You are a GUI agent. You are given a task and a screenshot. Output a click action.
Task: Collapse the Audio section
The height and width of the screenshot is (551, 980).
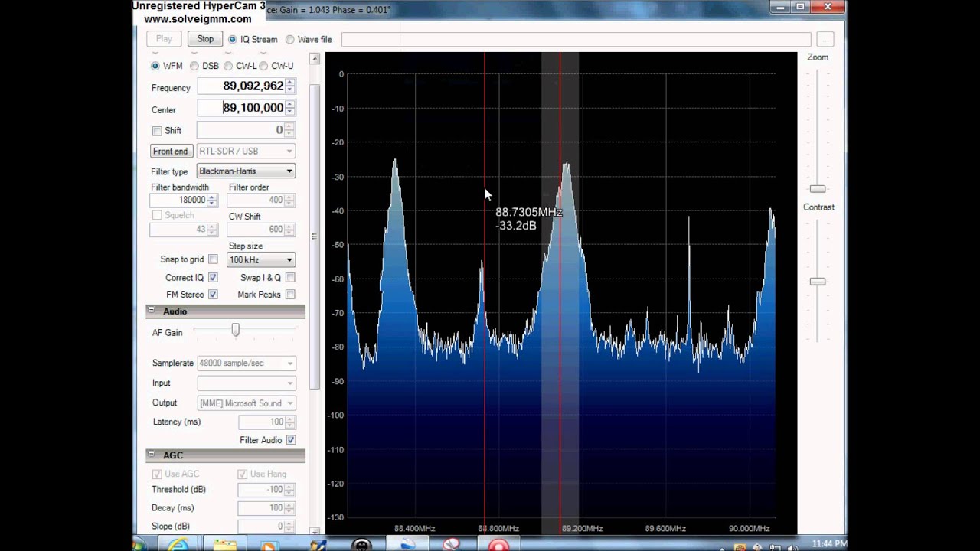click(152, 311)
